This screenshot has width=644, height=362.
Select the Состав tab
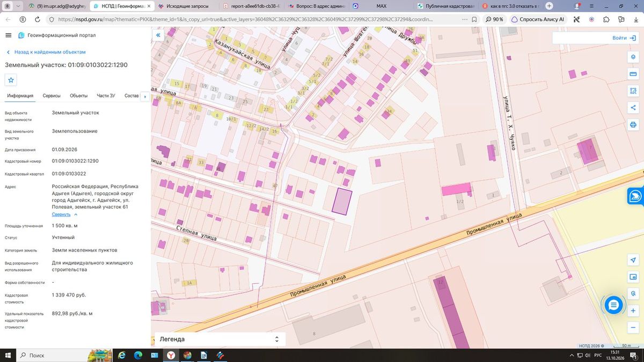point(131,96)
